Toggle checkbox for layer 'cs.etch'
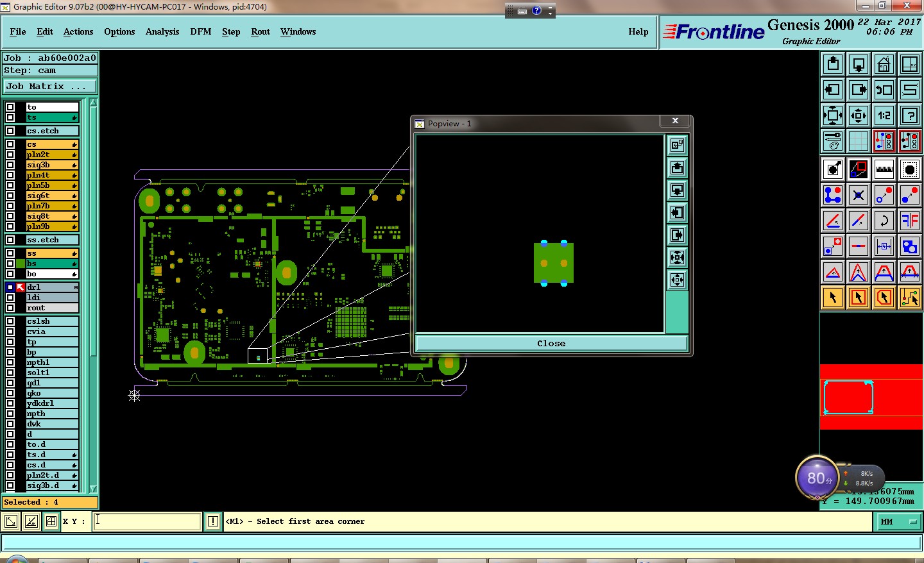Image resolution: width=924 pixels, height=563 pixels. pos(10,131)
